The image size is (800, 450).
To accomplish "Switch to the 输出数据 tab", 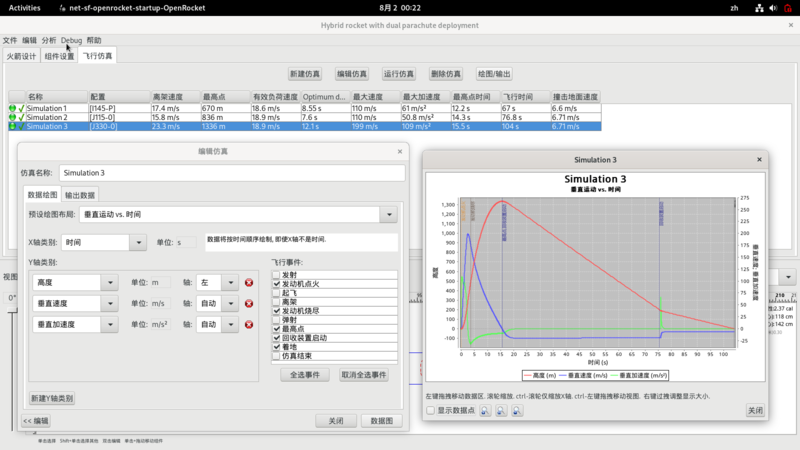I will click(x=80, y=195).
